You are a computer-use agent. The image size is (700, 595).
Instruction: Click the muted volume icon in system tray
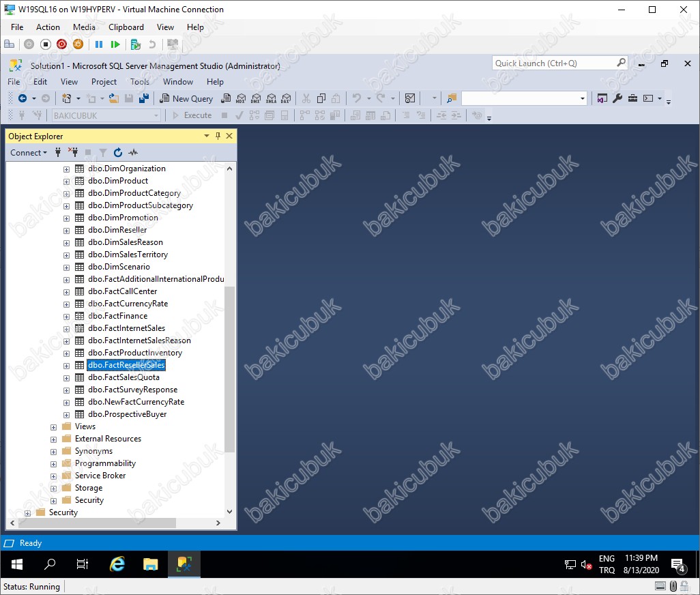[586, 565]
